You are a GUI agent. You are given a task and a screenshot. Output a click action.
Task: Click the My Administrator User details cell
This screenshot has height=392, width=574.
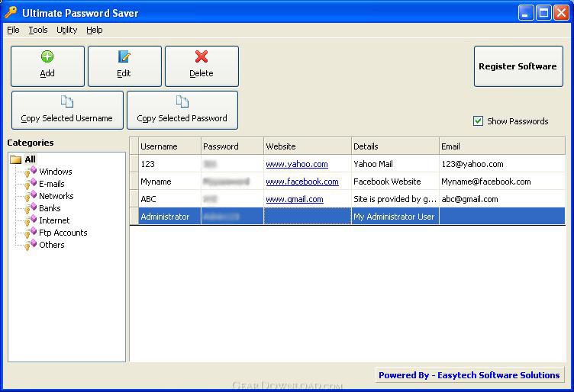395,217
